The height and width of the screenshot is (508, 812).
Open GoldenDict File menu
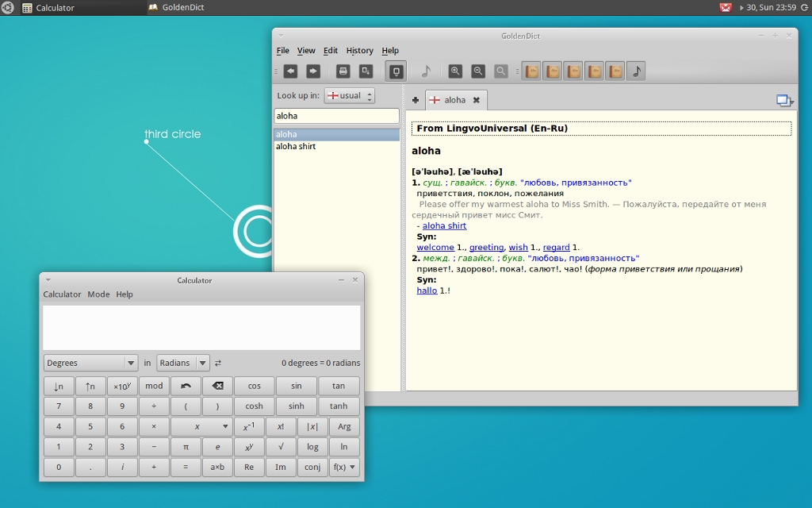(283, 50)
